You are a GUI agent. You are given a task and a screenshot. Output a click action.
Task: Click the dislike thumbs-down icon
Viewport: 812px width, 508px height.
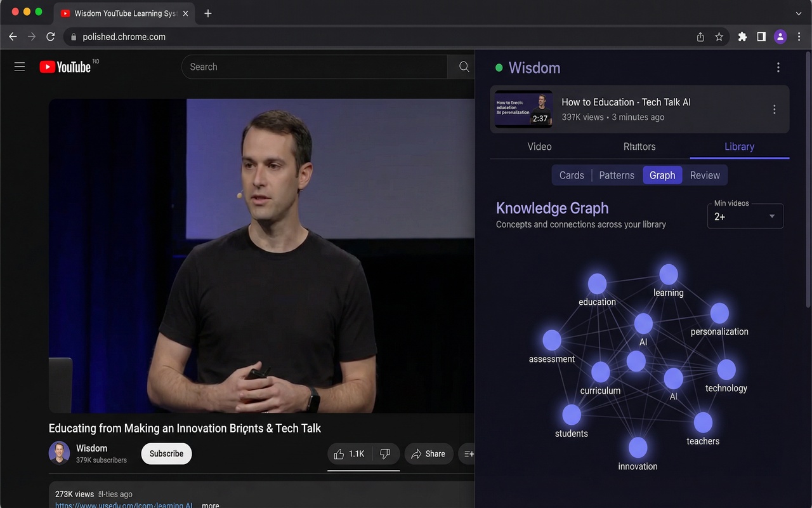(x=384, y=453)
